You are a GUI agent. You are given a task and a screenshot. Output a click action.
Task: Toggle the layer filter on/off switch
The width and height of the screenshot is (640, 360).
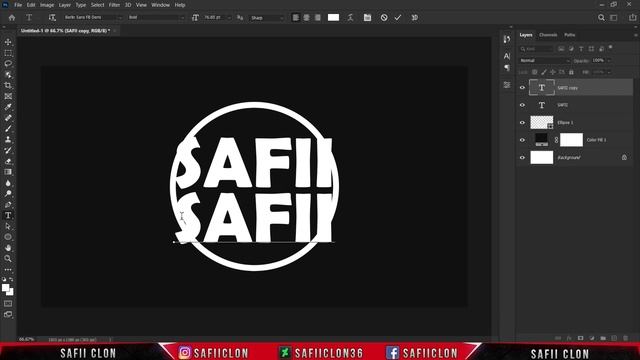[x=611, y=47]
